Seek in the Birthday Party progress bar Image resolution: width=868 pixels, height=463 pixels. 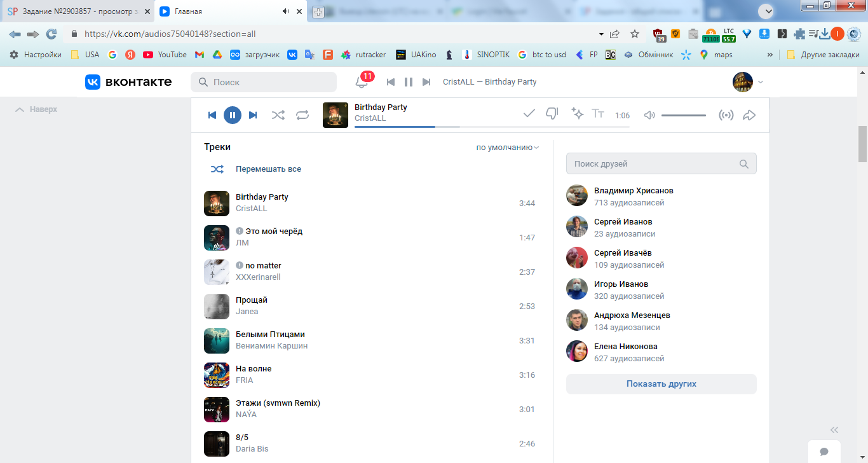(492, 127)
